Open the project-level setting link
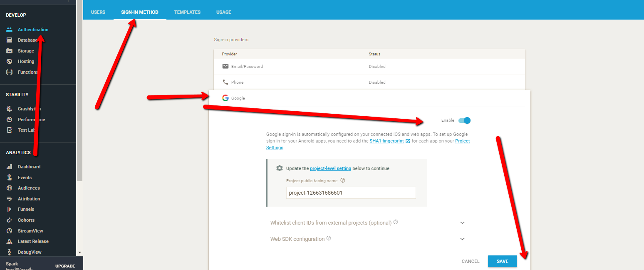 (330, 168)
